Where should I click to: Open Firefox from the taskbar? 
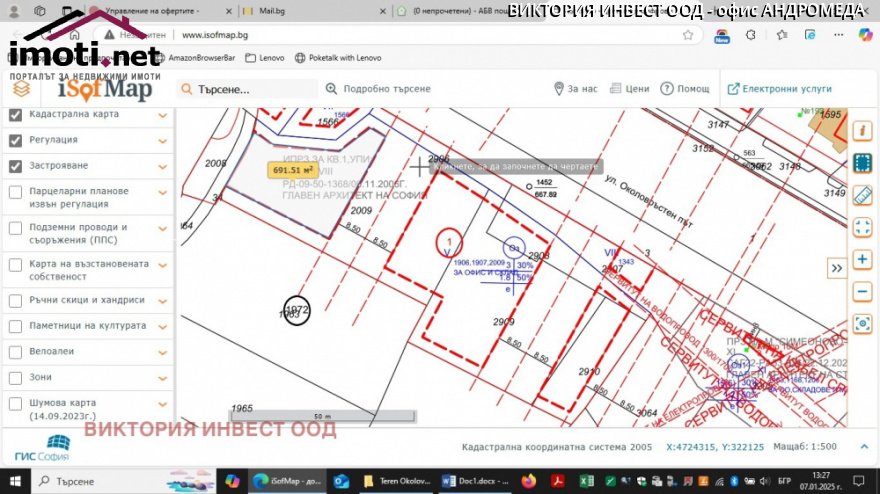(529, 481)
